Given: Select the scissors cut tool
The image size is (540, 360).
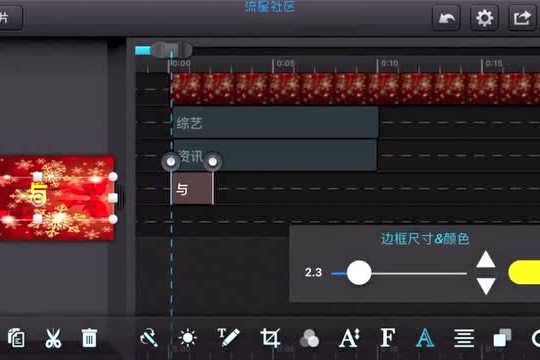Looking at the screenshot, I should tap(53, 338).
